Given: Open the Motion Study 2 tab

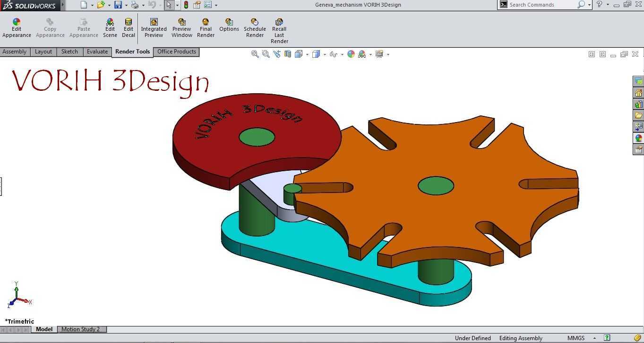Looking at the screenshot, I should pos(81,329).
